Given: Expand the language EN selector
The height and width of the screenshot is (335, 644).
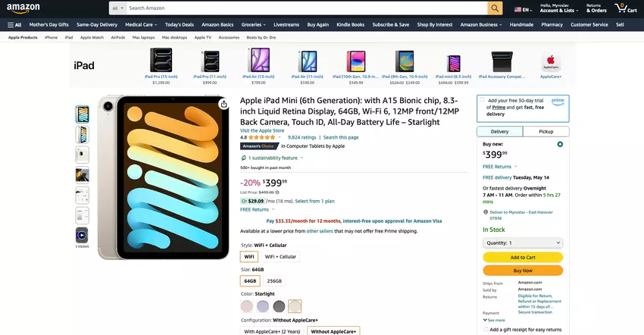Looking at the screenshot, I should pyautogui.click(x=521, y=9).
